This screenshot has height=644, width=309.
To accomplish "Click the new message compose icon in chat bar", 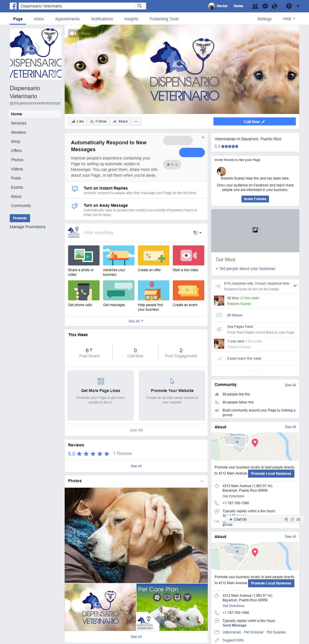I will (292, 519).
